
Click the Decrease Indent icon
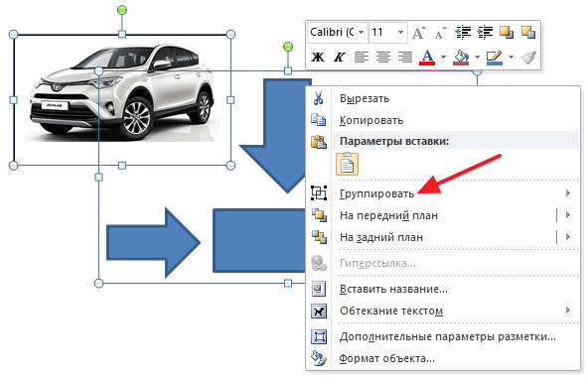[x=463, y=33]
